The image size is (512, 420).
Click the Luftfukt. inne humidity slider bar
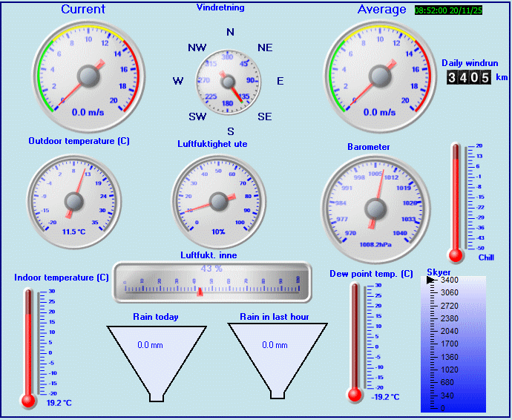tap(211, 282)
